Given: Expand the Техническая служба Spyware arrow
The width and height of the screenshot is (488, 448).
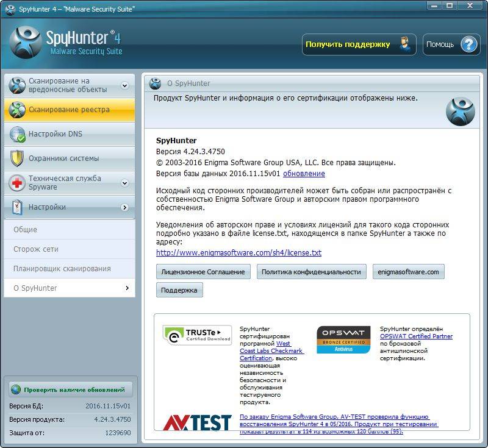Looking at the screenshot, I should point(125,183).
